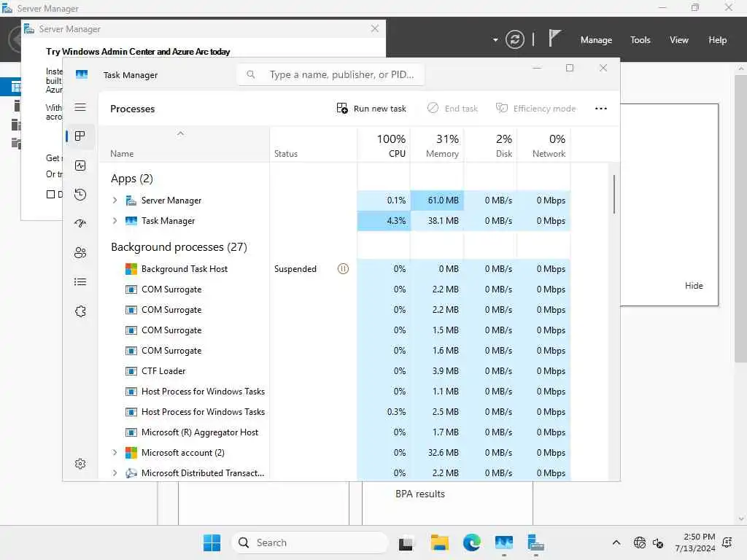Screen dimensions: 747x560
Task: Click the Run new task button
Action: click(371, 109)
